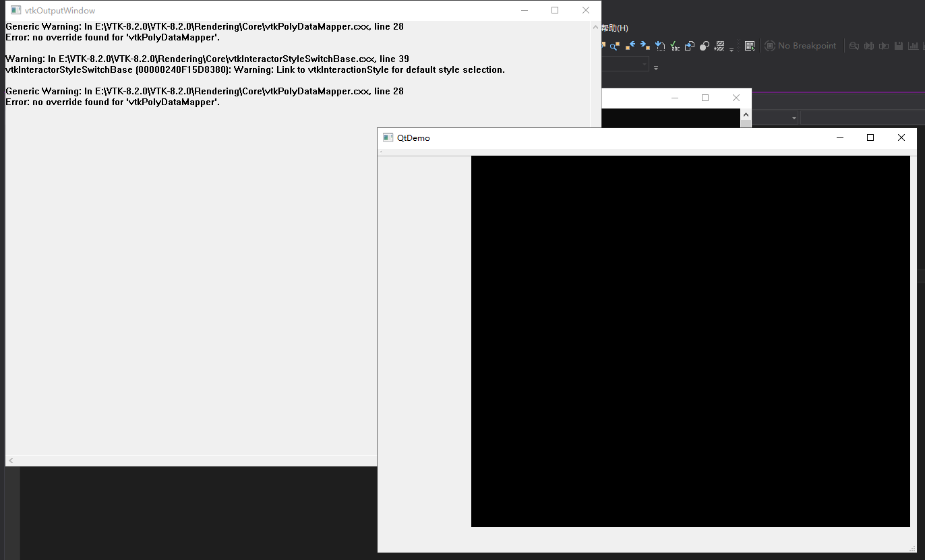Click the black VTK render view in QtDemo
This screenshot has width=925, height=560.
[x=690, y=341]
